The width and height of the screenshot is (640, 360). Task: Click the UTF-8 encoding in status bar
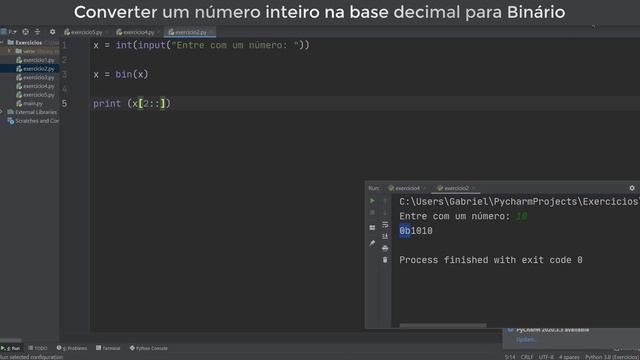coord(546,357)
